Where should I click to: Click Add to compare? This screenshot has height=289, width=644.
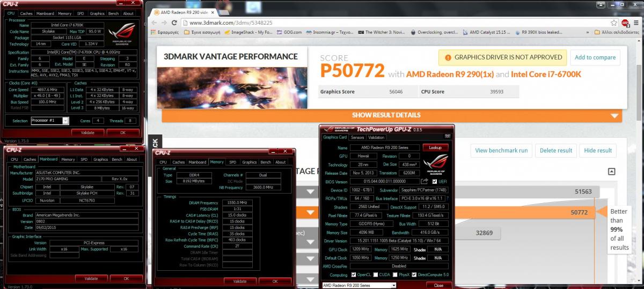point(595,57)
